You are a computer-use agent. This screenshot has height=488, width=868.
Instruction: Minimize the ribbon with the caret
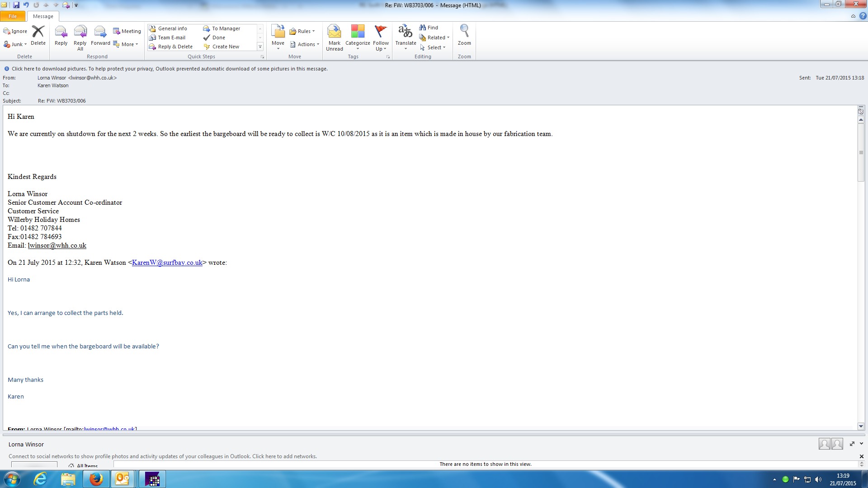tap(853, 16)
